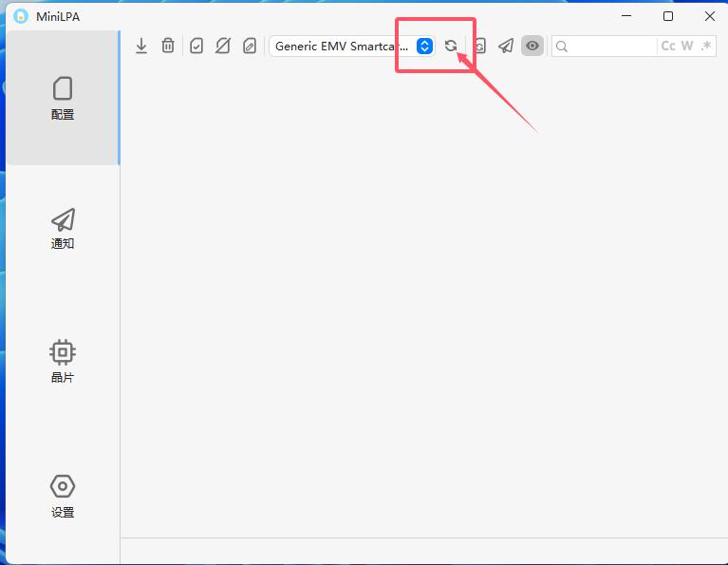The width and height of the screenshot is (728, 565).
Task: Click the trash delete profile icon
Action: pos(168,46)
